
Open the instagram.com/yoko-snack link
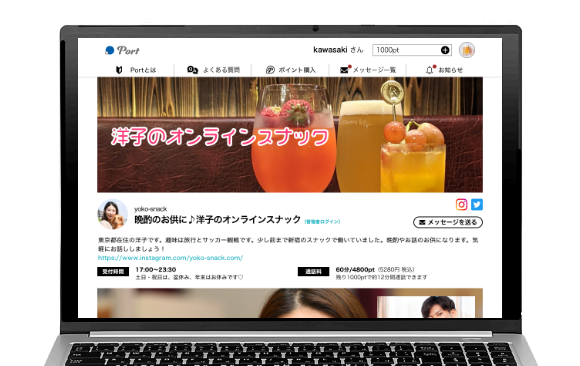[170, 258]
